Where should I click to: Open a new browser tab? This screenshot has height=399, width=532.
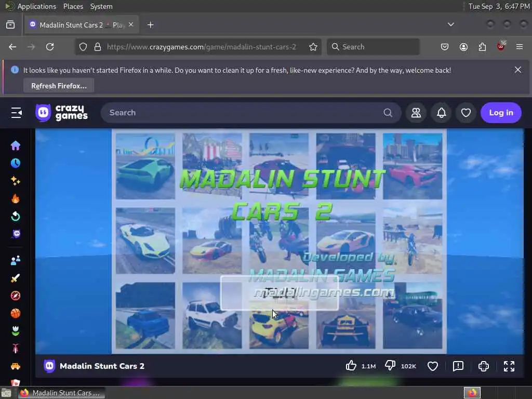click(x=150, y=25)
